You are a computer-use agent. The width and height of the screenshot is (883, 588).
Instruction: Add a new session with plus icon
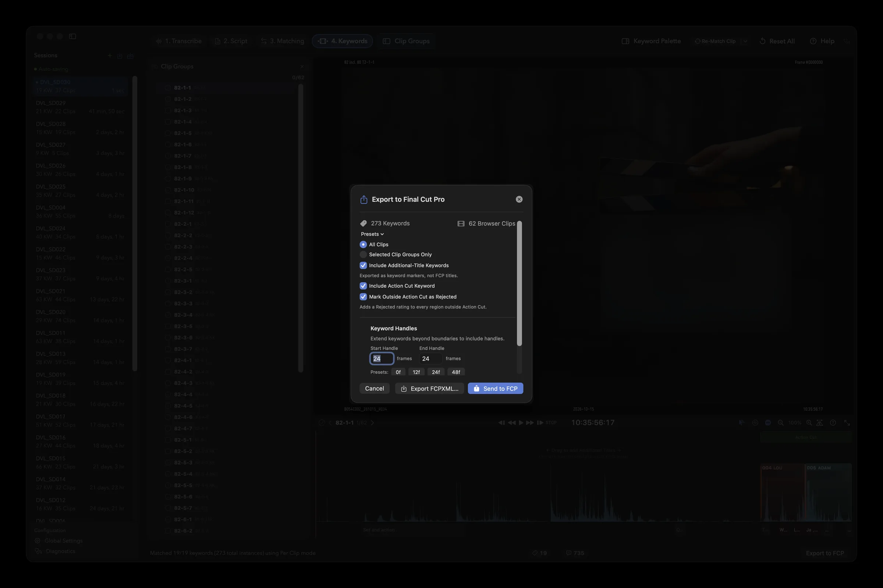[110, 56]
